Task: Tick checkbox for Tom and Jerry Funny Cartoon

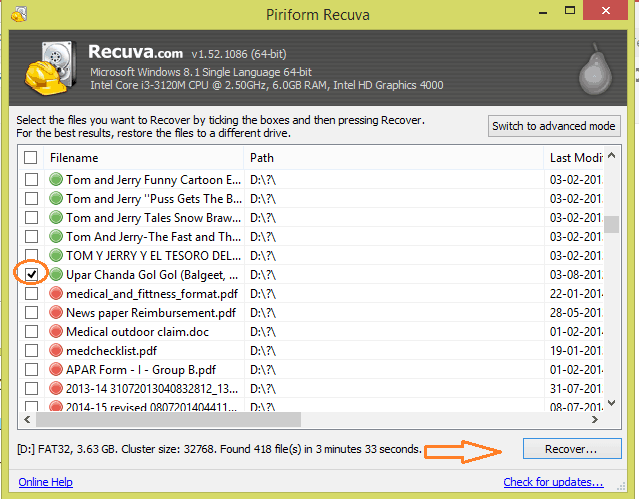Action: tap(31, 179)
